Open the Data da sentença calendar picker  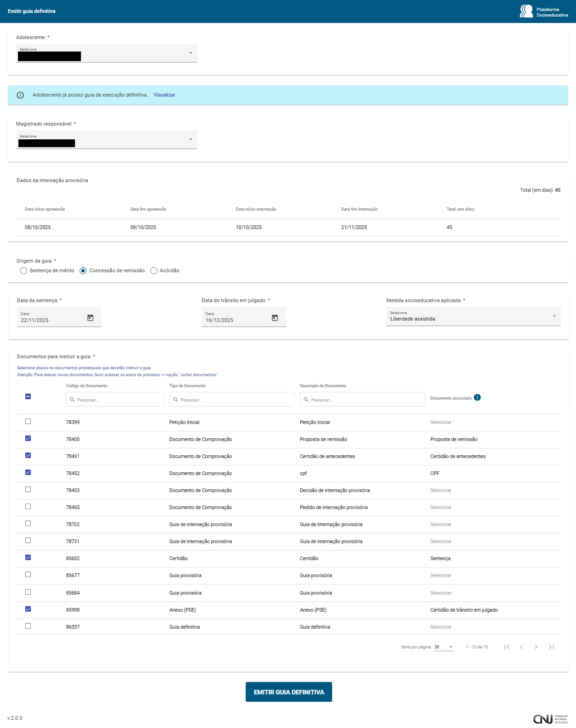[90, 318]
